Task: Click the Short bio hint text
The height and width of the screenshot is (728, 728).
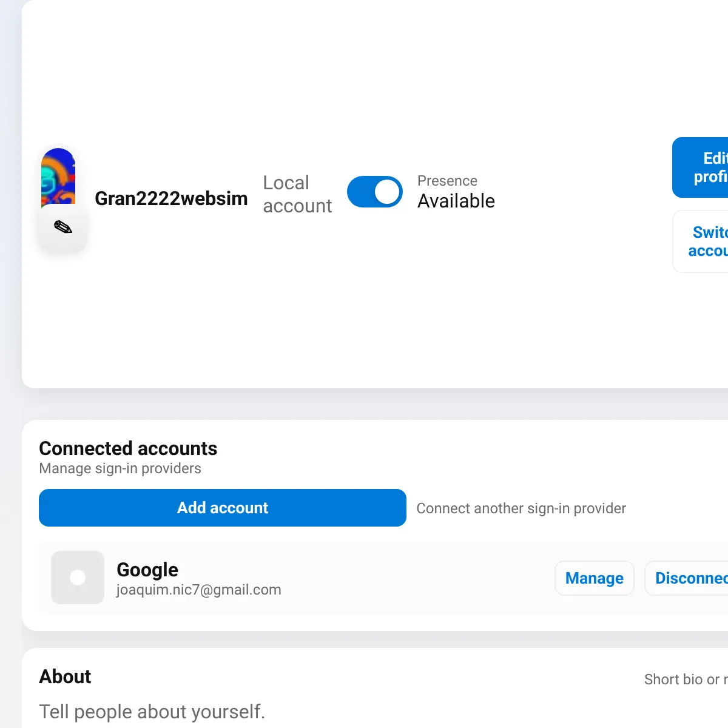Action: tap(686, 679)
